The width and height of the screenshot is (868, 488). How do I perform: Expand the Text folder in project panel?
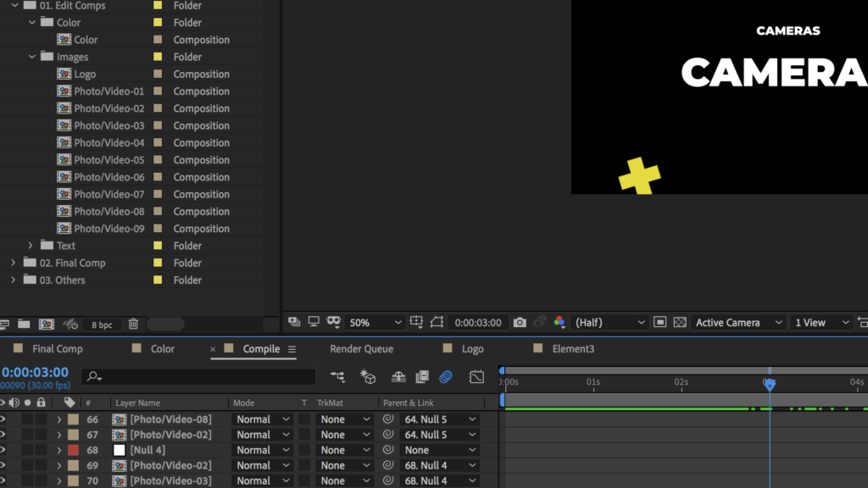point(31,246)
